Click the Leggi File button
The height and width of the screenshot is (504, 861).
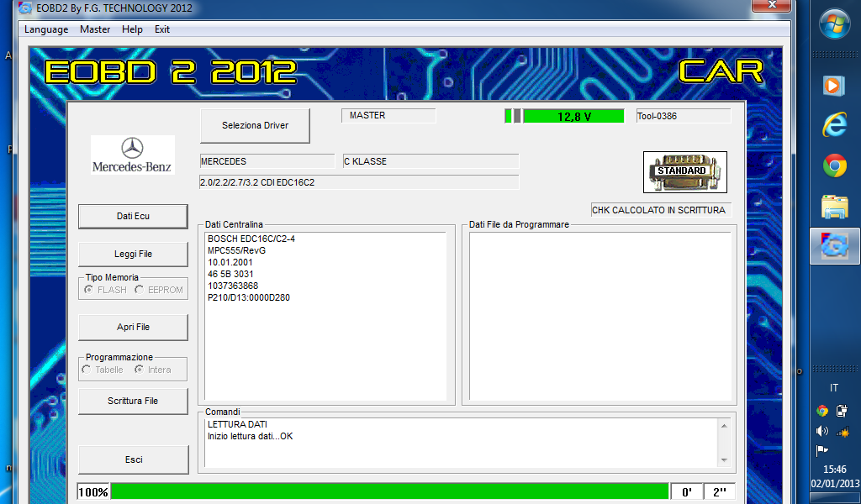133,254
